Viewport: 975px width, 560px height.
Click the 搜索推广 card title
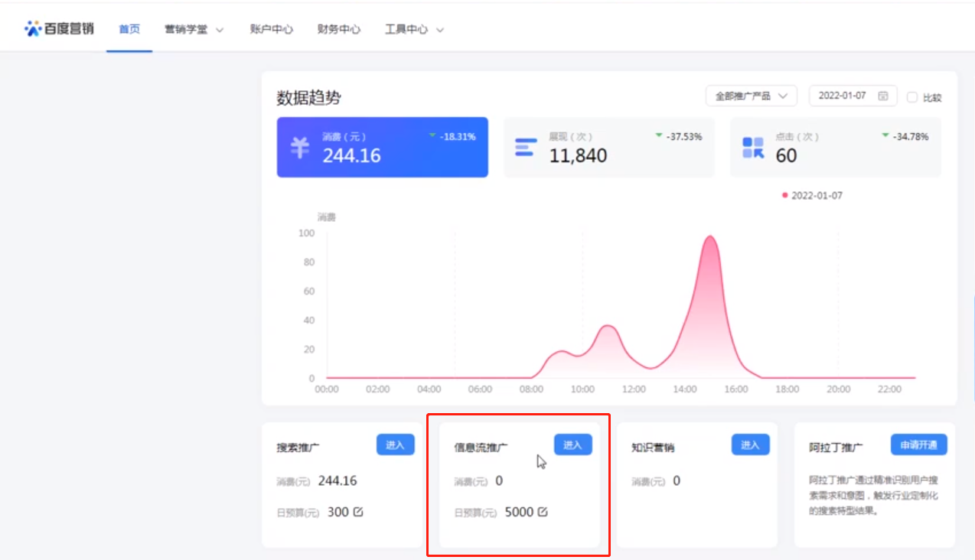point(298,448)
